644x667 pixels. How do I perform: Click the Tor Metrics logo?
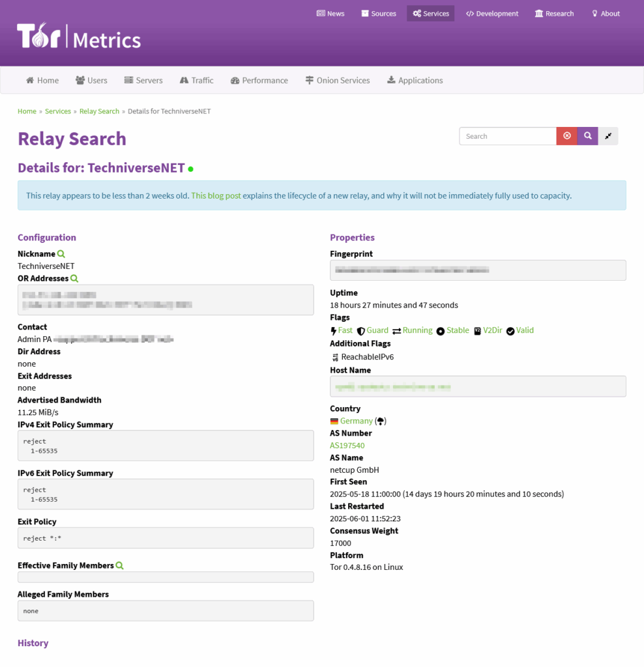click(79, 36)
